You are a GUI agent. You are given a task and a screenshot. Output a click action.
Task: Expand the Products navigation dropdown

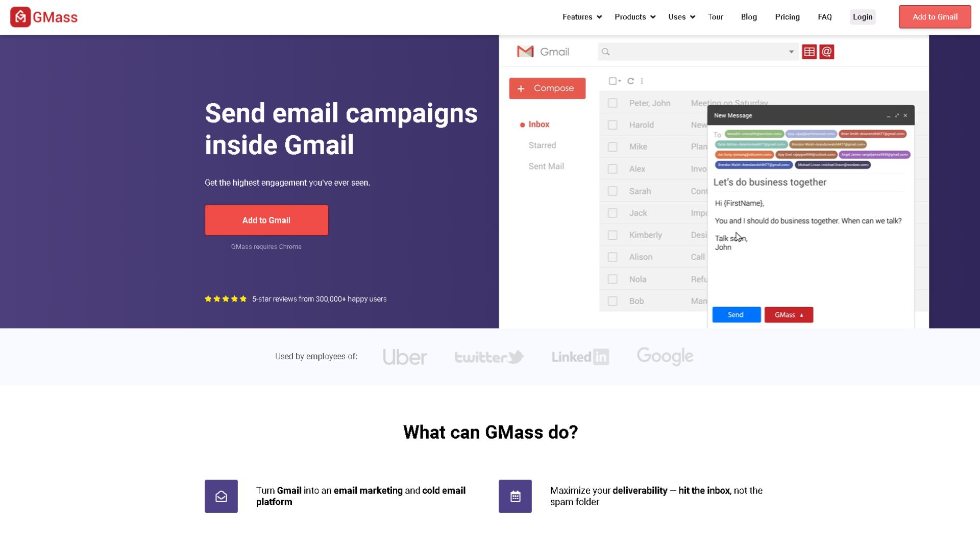[634, 17]
